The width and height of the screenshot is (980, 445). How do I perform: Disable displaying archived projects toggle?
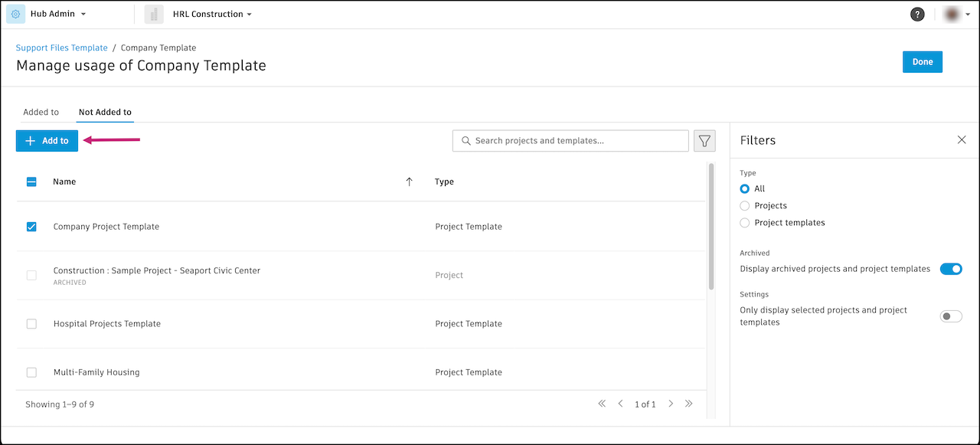coord(951,269)
